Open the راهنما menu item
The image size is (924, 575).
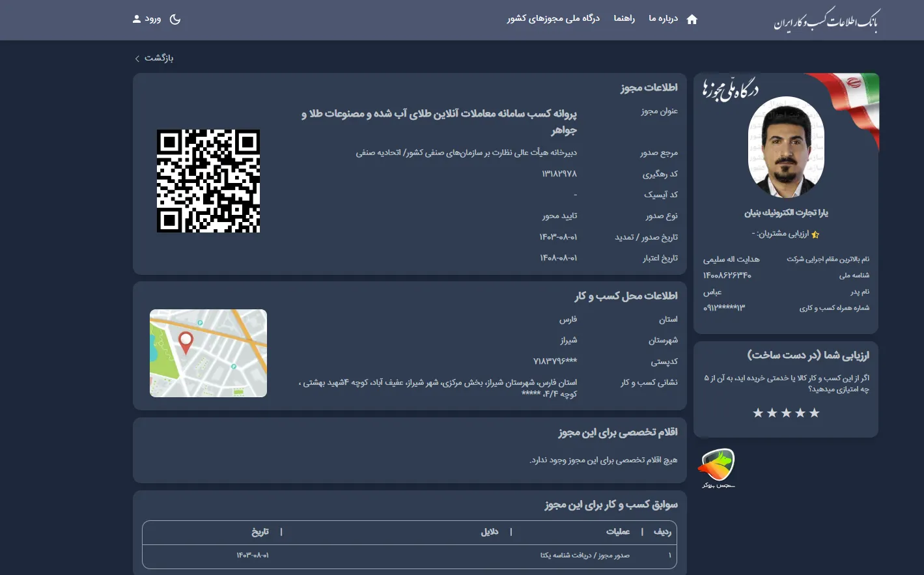pos(624,19)
